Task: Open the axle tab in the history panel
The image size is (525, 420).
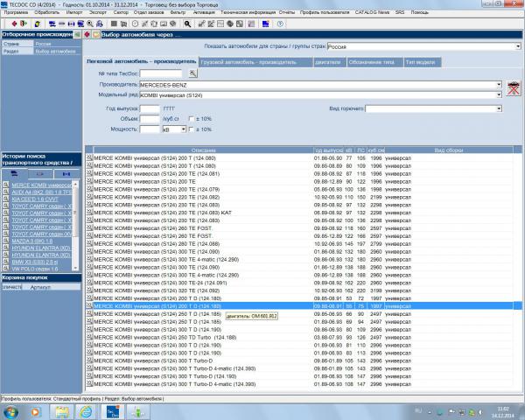Action: [x=66, y=174]
